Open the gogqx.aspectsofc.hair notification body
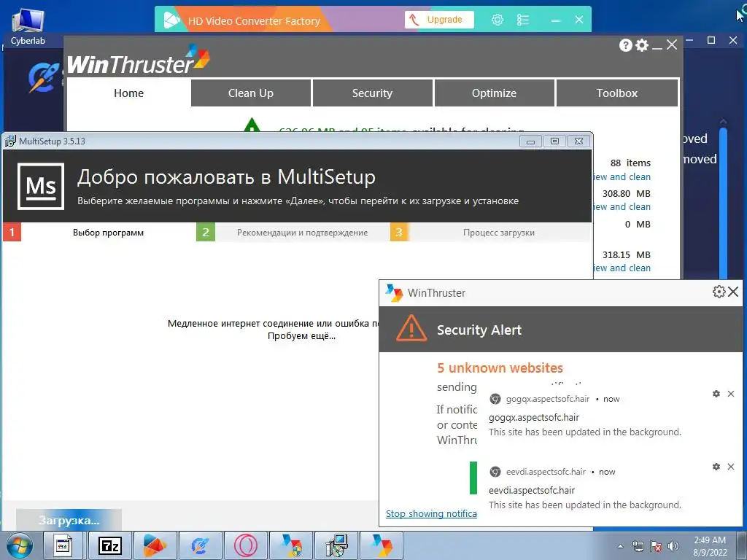 click(x=585, y=425)
